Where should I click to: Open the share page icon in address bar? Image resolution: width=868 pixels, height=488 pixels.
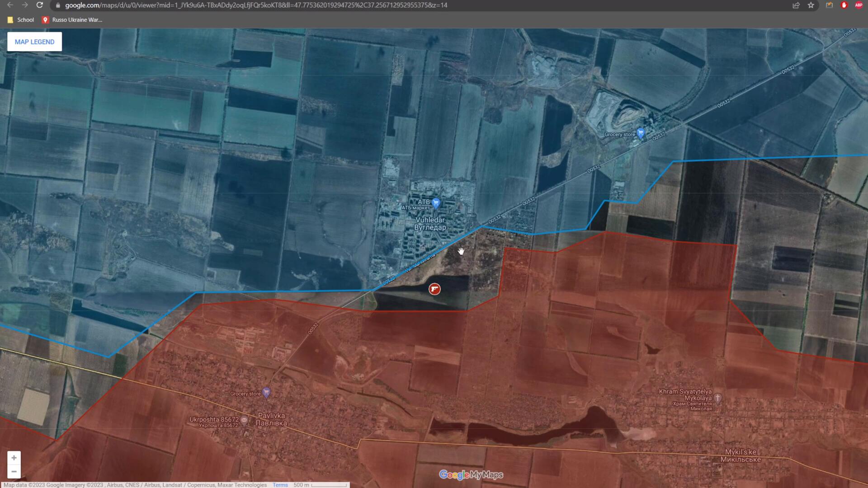[x=796, y=5]
